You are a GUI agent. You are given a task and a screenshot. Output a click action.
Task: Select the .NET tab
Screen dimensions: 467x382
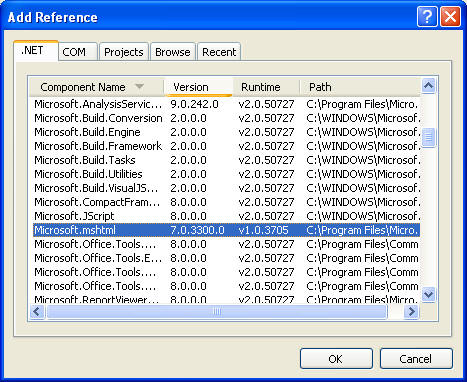coord(36,51)
